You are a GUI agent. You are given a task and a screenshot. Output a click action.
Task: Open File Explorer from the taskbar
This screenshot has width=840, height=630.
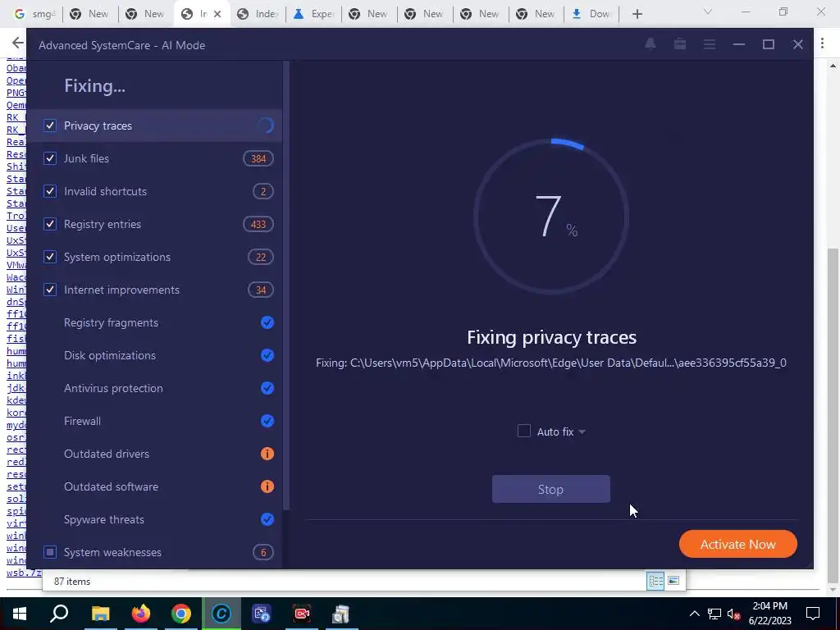click(100, 614)
